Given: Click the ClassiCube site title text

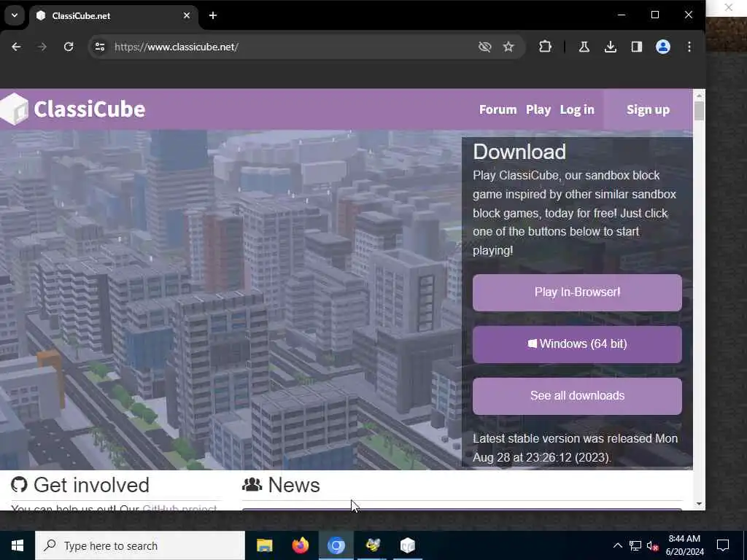Looking at the screenshot, I should coord(90,109).
